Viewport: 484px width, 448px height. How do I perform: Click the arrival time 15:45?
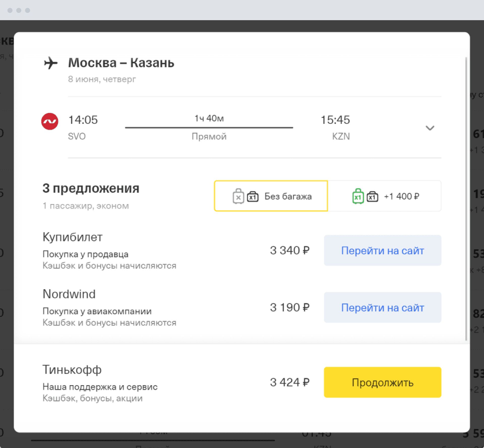(x=335, y=120)
